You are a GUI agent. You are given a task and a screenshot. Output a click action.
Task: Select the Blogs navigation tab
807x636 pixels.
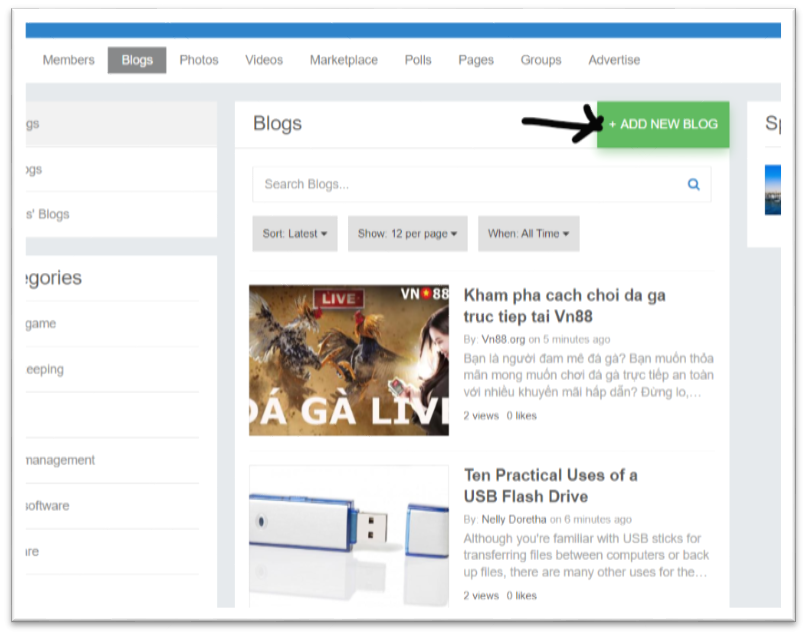click(137, 60)
